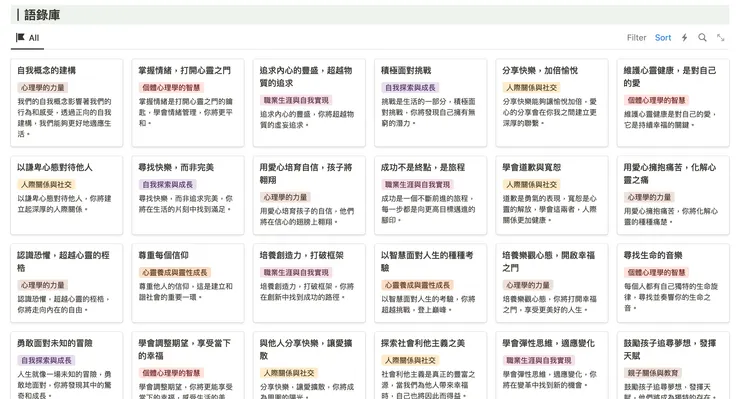Open card 學會彈性思維，適應變化
Screen dimensions: 740x399
tap(552, 365)
